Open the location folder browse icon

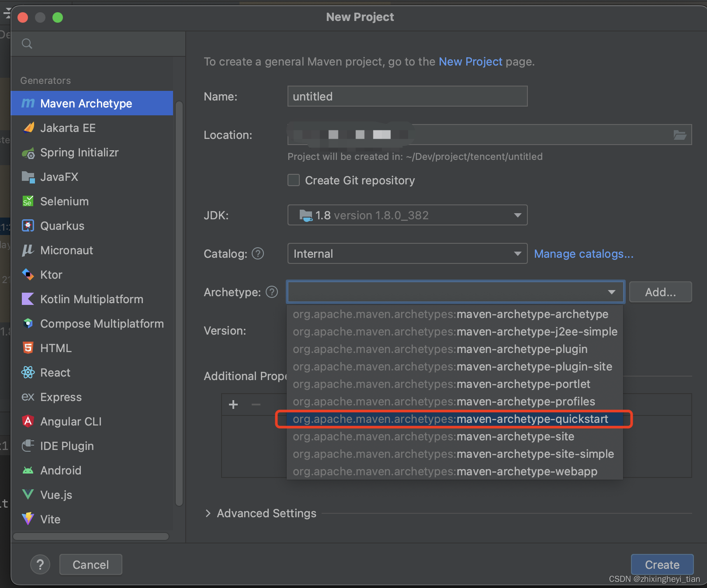pos(680,135)
